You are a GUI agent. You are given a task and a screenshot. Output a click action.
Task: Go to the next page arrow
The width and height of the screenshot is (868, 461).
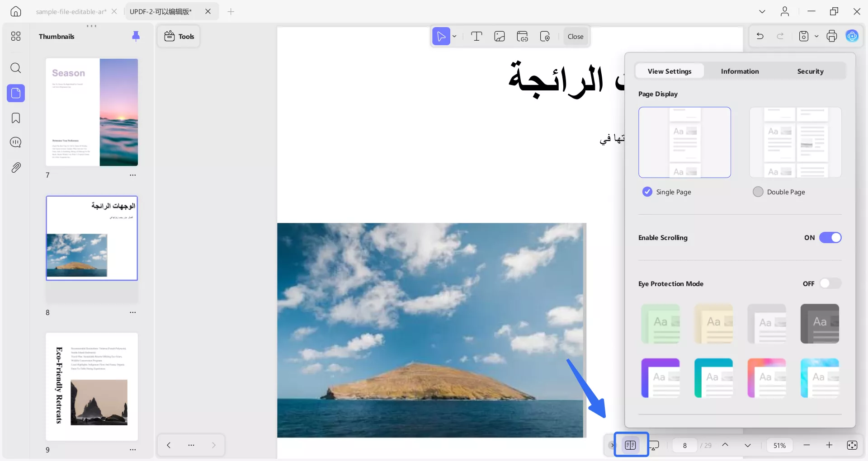coord(748,445)
